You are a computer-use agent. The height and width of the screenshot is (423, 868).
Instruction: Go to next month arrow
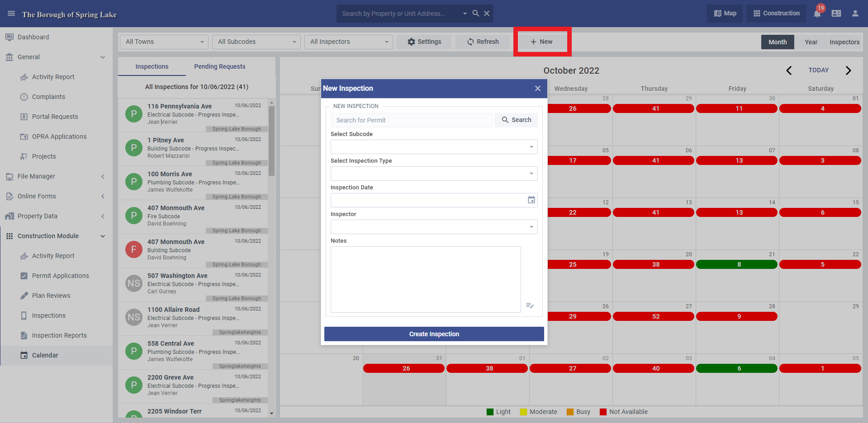coord(849,70)
